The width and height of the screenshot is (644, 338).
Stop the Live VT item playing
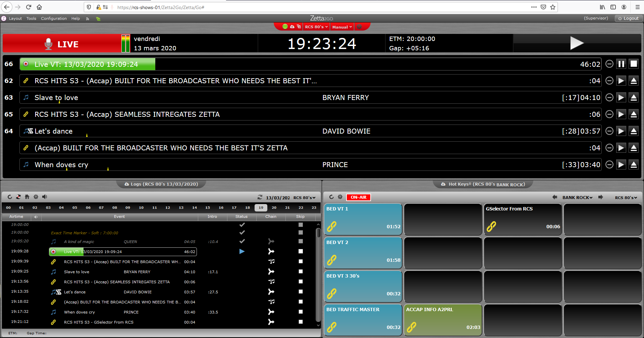[x=634, y=64]
